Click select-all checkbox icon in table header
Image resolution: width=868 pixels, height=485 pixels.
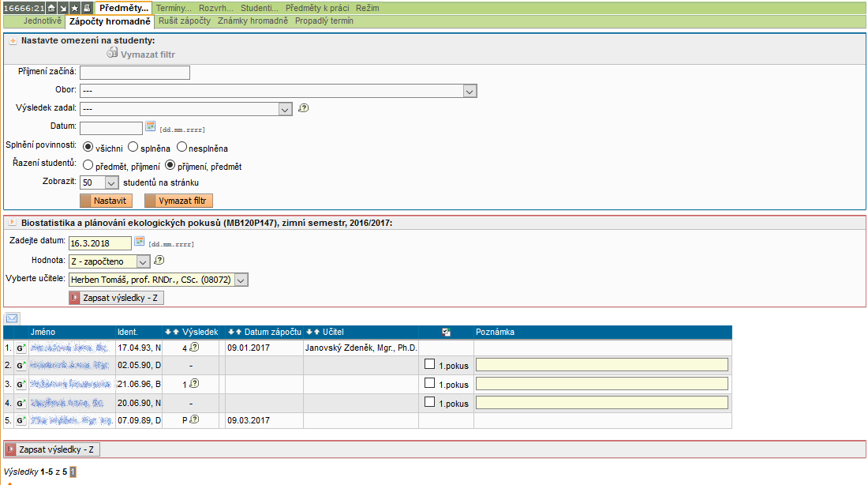click(x=446, y=333)
